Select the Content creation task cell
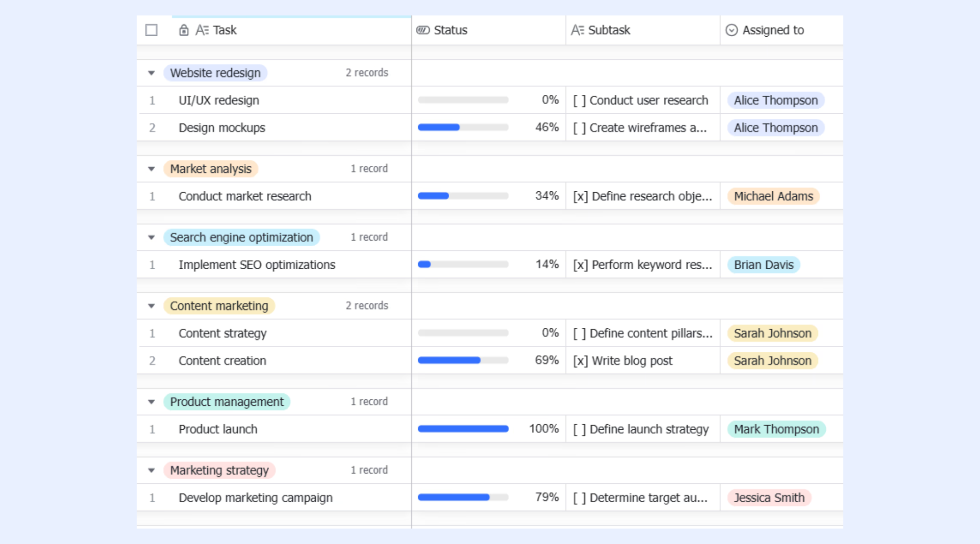 274,361
